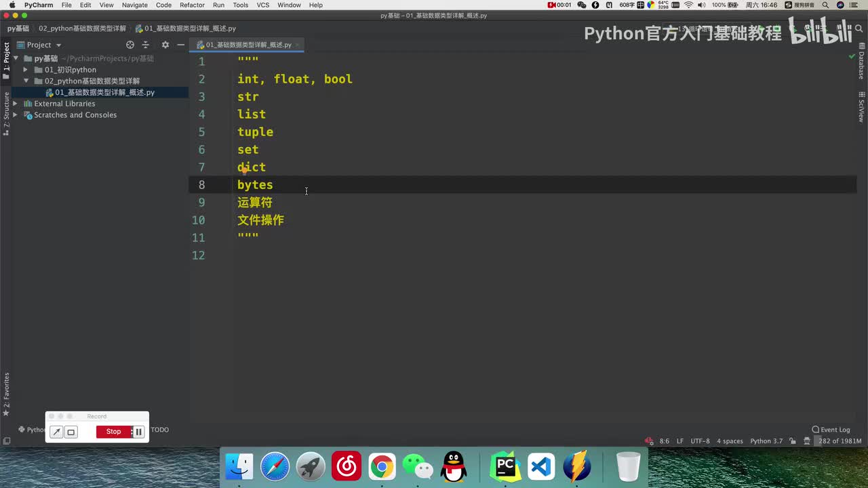Open QQ penguin icon in Dock

pos(454,467)
